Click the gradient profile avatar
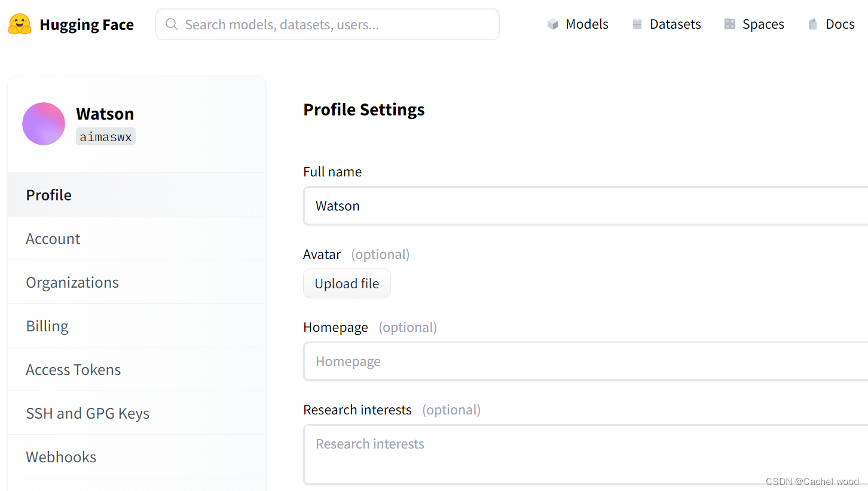Image resolution: width=868 pixels, height=491 pixels. [x=44, y=124]
